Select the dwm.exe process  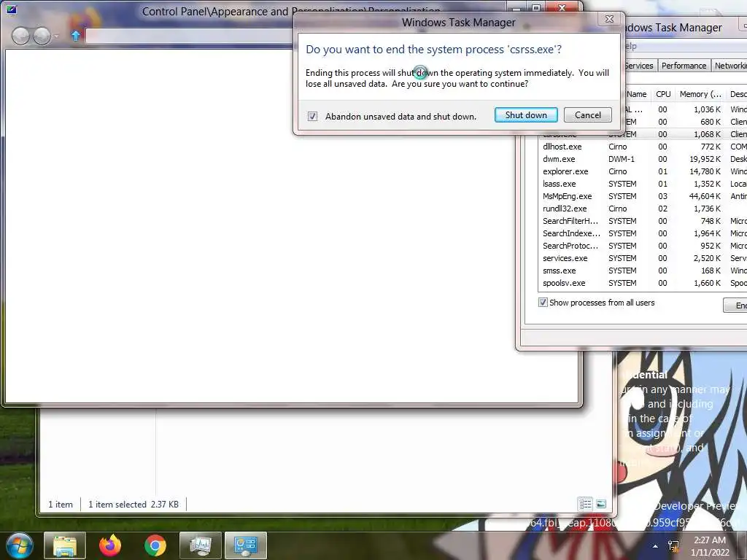(642, 159)
